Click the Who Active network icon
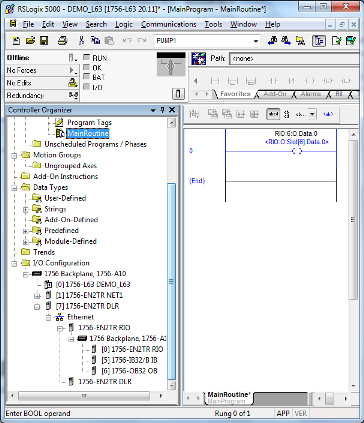Image resolution: width=364 pixels, height=423 pixels. tap(198, 59)
